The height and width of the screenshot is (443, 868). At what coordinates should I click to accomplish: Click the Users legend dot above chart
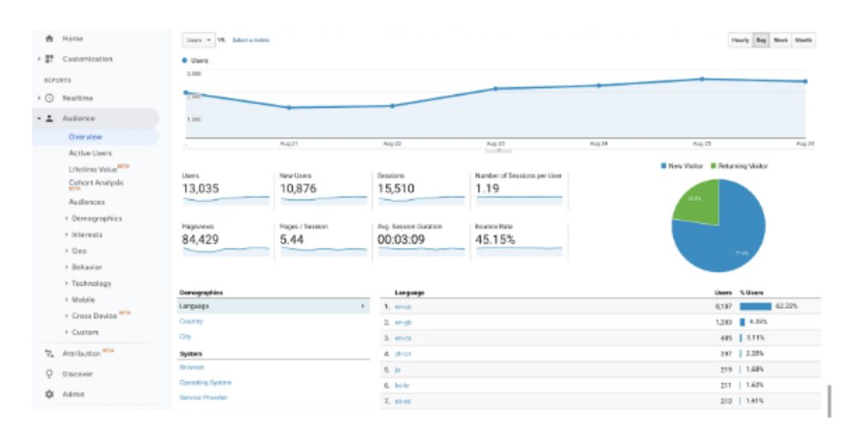pos(185,60)
